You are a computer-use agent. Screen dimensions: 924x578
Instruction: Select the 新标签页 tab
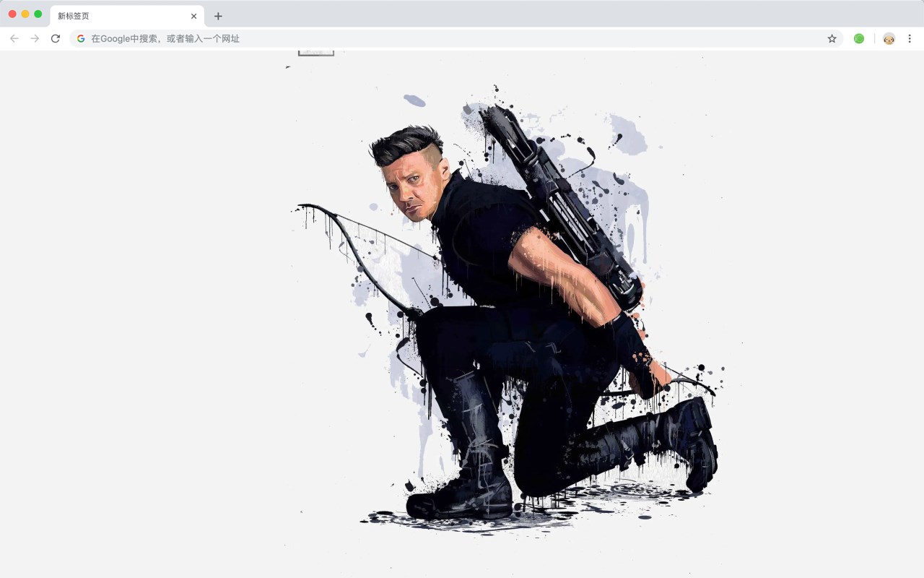point(127,16)
